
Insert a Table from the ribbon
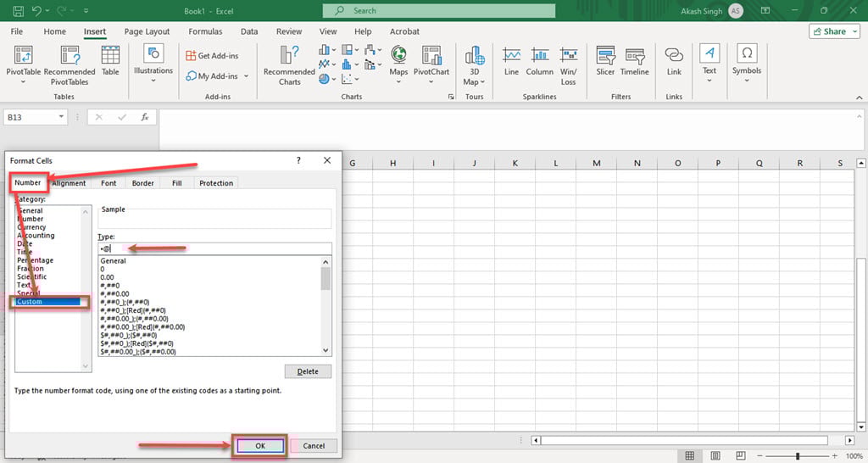click(110, 60)
